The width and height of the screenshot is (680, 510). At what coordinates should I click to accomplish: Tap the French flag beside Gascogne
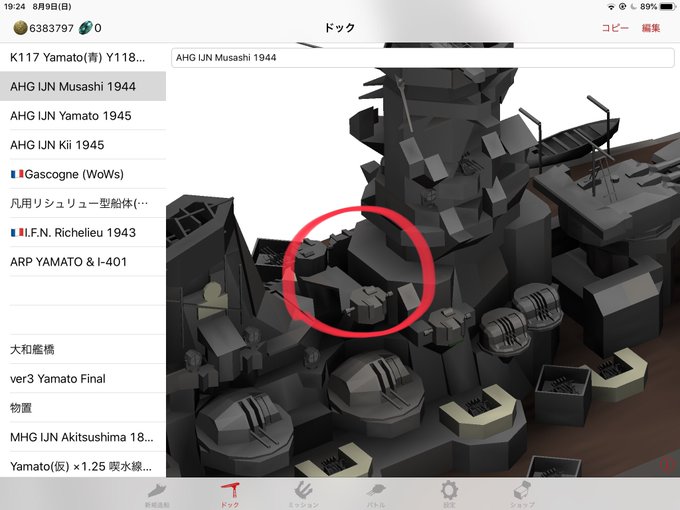17,174
